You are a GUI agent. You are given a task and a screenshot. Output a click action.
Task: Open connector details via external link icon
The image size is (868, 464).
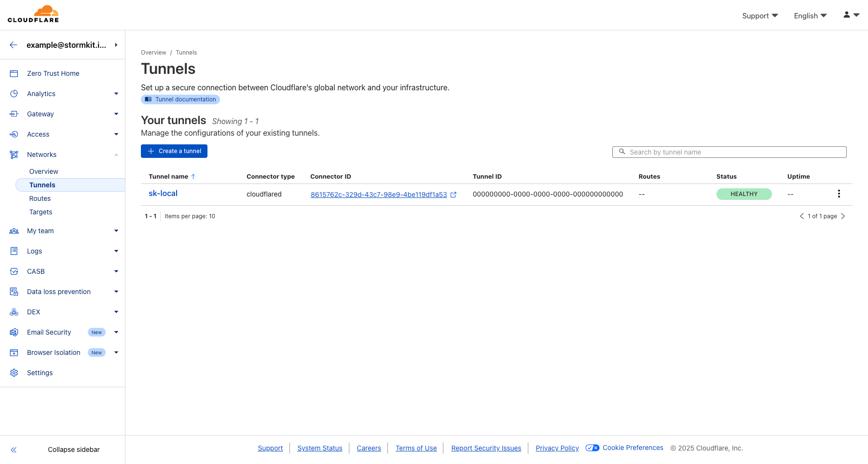[x=454, y=194]
